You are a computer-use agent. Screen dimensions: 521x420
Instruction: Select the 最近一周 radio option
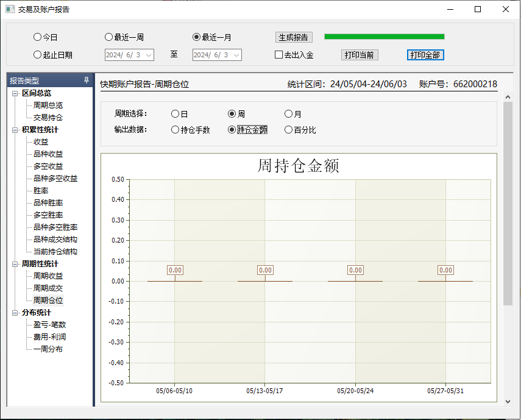tap(109, 37)
